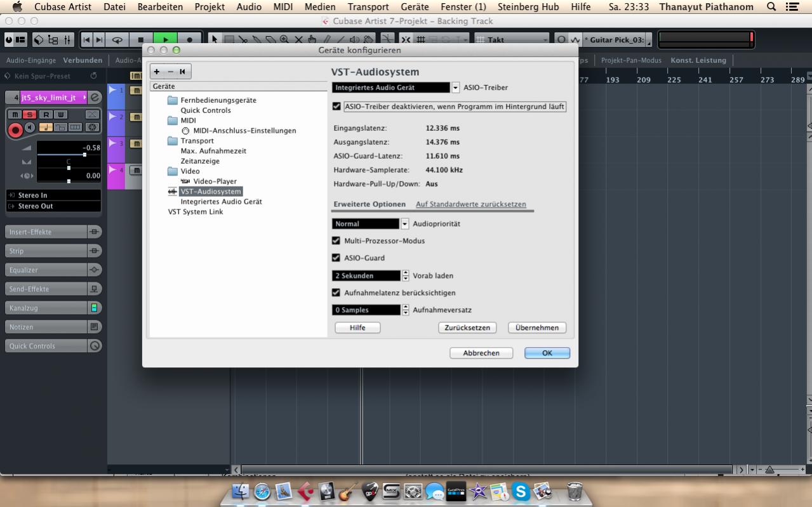The width and height of the screenshot is (812, 507).
Task: Open the Audiopriorität dropdown
Action: tap(404, 224)
